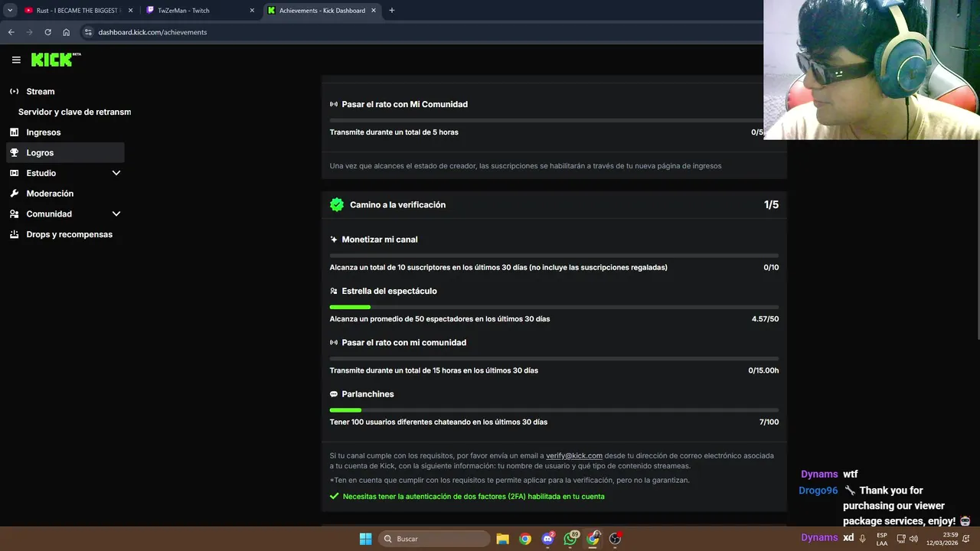Viewport: 980px width, 551px height.
Task: Click the Monetizar mi canal sparkle icon
Action: click(x=334, y=240)
